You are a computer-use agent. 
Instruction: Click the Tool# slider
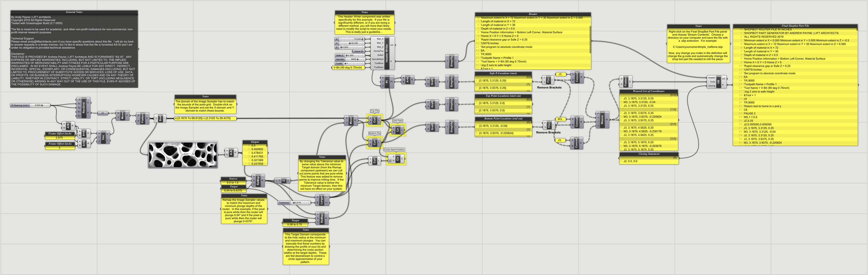(350, 64)
